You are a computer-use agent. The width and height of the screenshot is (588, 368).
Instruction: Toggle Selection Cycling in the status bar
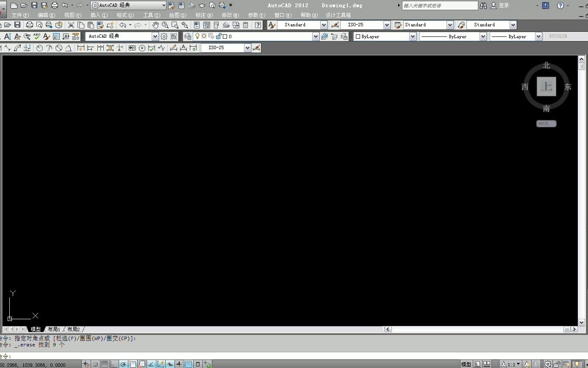click(207, 364)
